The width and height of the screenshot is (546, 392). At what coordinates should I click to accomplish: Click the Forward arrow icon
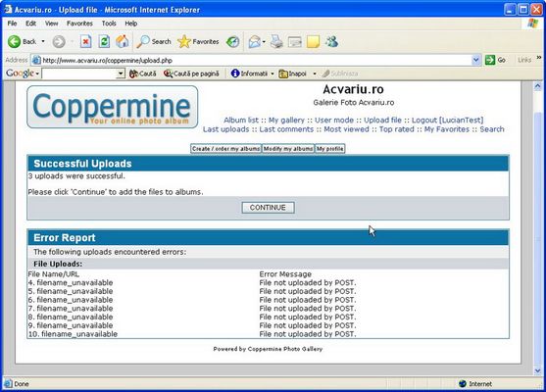[x=59, y=42]
